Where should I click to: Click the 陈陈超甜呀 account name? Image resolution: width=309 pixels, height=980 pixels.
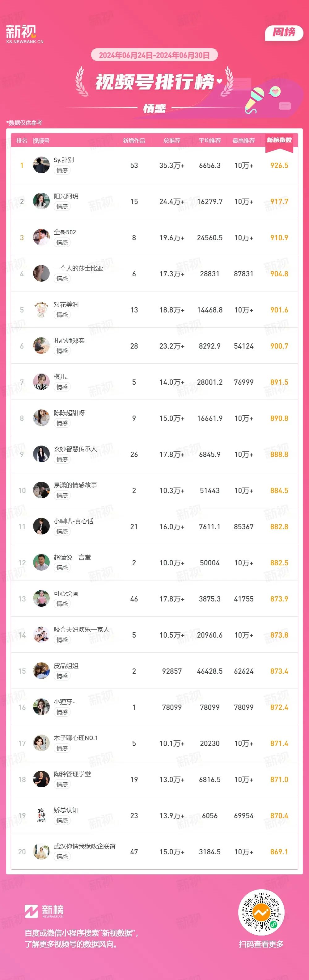(69, 413)
